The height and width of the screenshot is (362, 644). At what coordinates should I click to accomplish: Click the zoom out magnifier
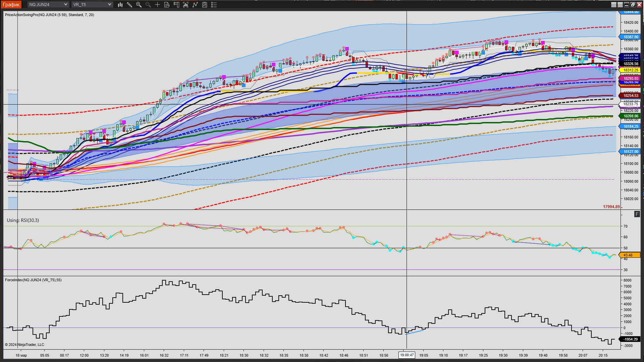[148, 5]
